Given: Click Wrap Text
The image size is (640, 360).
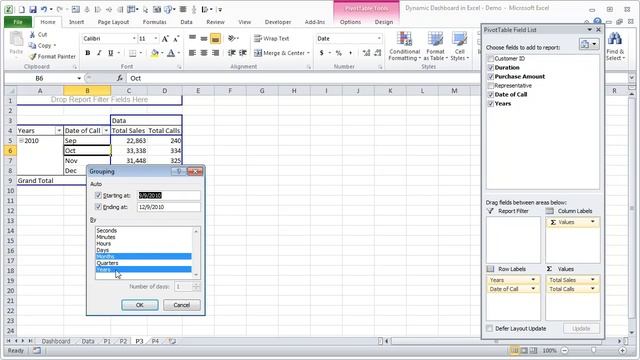Looking at the screenshot, I should click(271, 38).
